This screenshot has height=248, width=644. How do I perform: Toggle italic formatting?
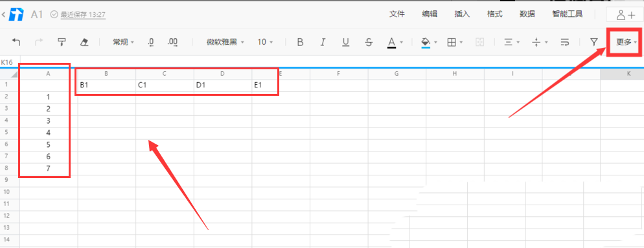tap(323, 42)
